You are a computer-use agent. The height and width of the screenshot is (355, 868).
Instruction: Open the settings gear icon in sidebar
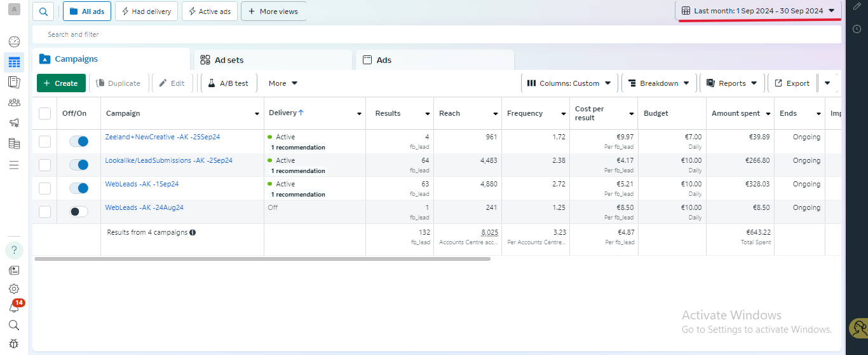14,289
